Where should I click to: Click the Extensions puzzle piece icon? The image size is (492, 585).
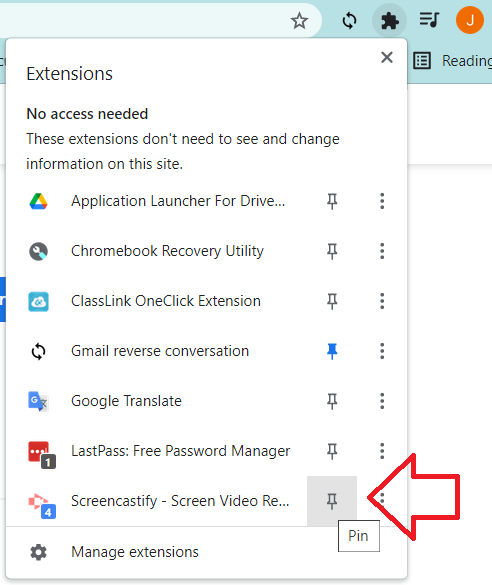tap(389, 21)
